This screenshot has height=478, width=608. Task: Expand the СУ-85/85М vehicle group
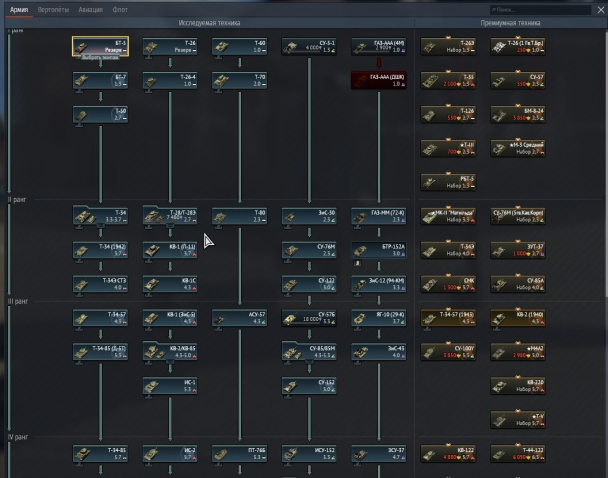tap(309, 351)
